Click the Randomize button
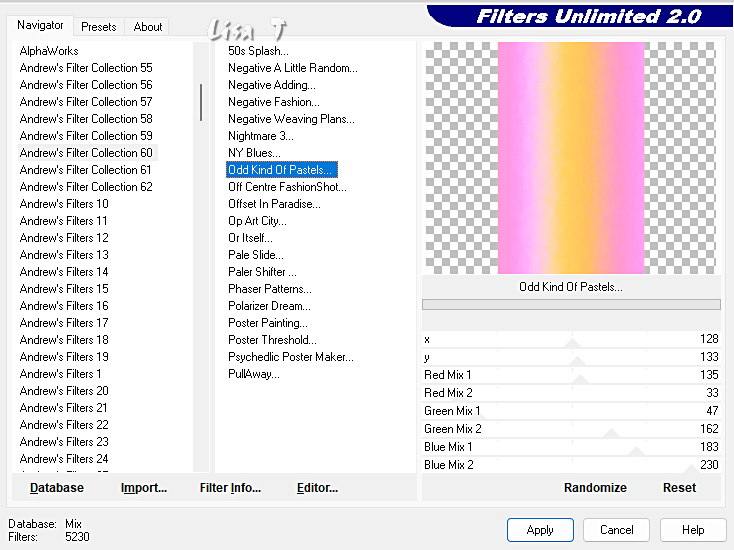Screen dimensions: 734x550 click(595, 488)
